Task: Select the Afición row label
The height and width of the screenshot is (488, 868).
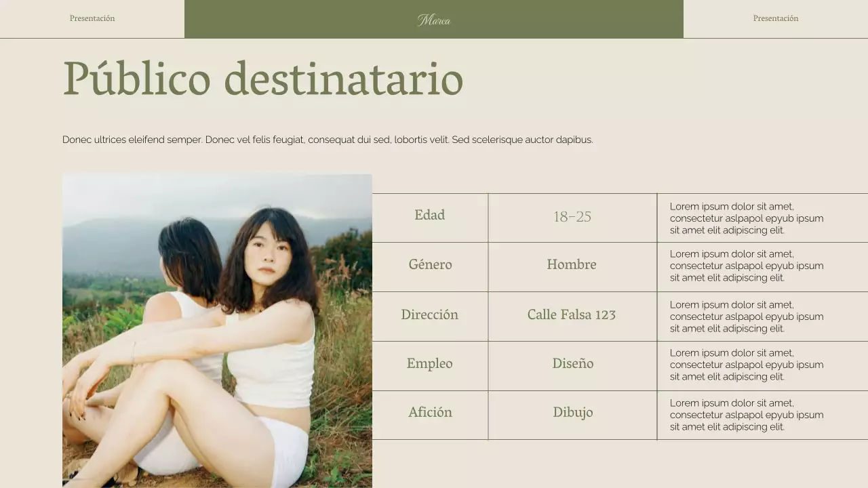Action: point(430,413)
